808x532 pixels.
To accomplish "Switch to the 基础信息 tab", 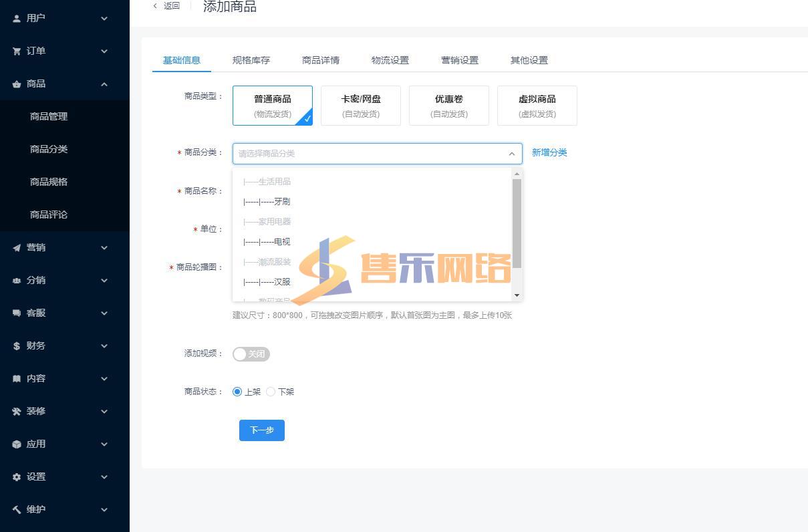I will click(182, 60).
